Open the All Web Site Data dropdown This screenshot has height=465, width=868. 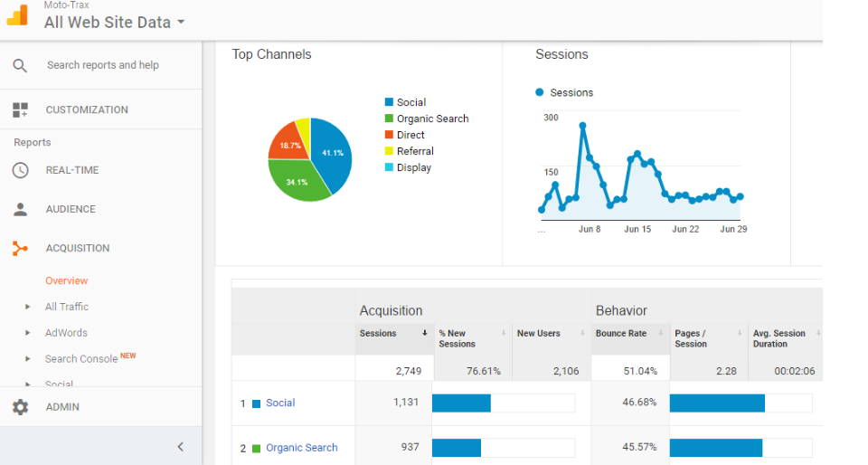tap(115, 23)
